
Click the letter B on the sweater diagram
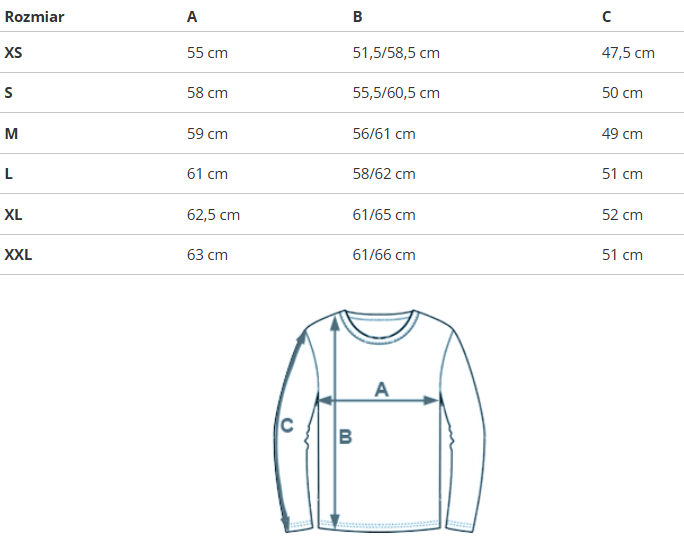(x=345, y=437)
